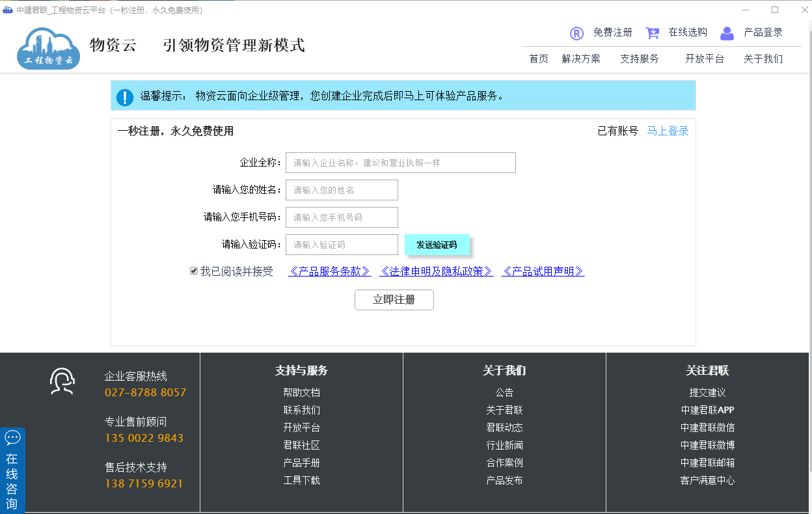
Task: Select 解决方案 from the navigation
Action: (x=581, y=58)
